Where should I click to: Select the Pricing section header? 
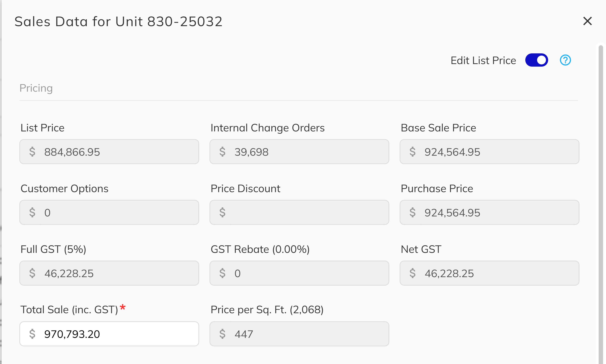coord(36,88)
